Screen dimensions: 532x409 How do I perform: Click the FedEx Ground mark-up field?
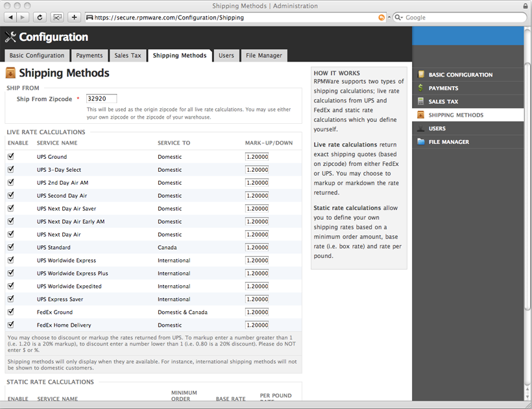(257, 312)
